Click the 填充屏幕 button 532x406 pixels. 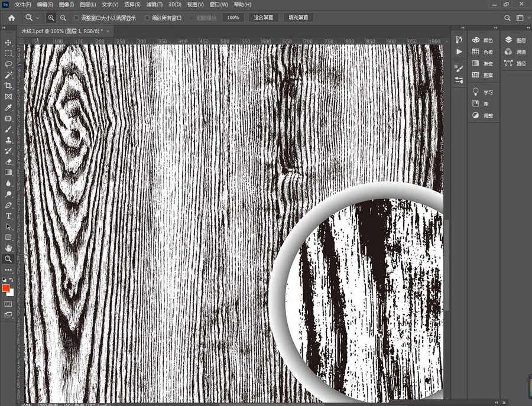pos(299,18)
